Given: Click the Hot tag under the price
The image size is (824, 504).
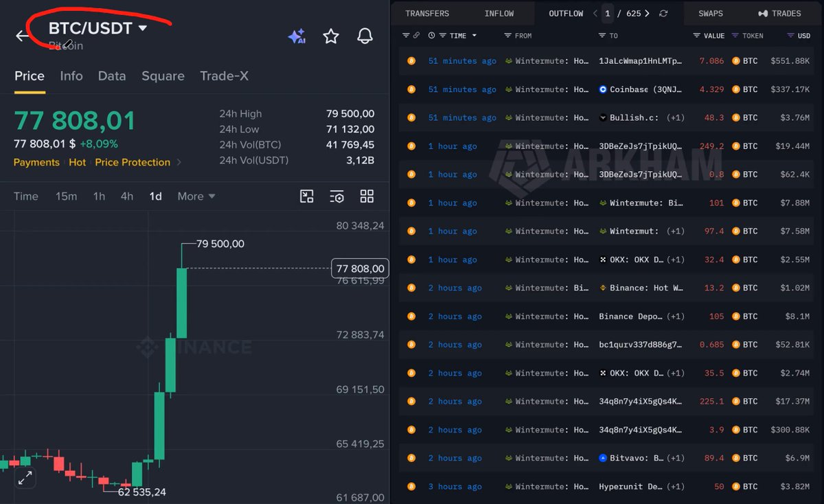Looking at the screenshot, I should pyautogui.click(x=78, y=162).
